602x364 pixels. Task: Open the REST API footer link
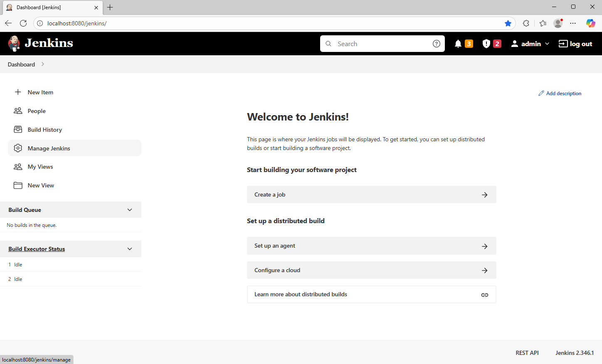coord(527,353)
